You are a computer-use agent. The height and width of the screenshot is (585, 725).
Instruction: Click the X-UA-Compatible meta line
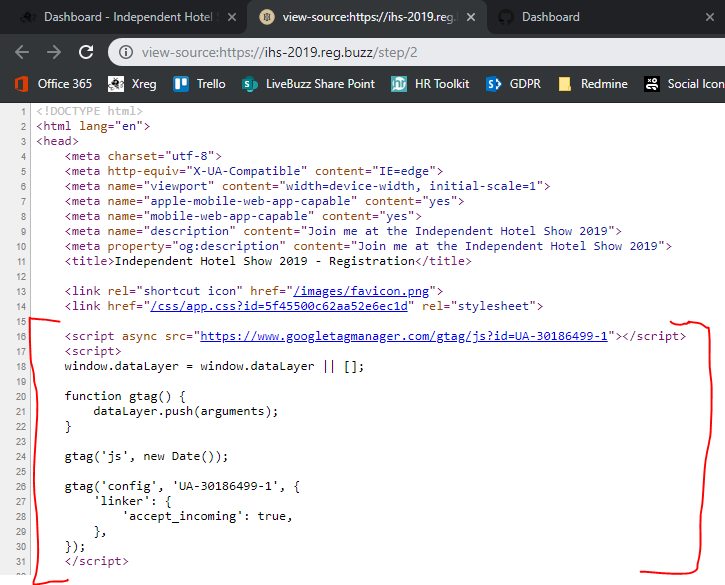254,171
